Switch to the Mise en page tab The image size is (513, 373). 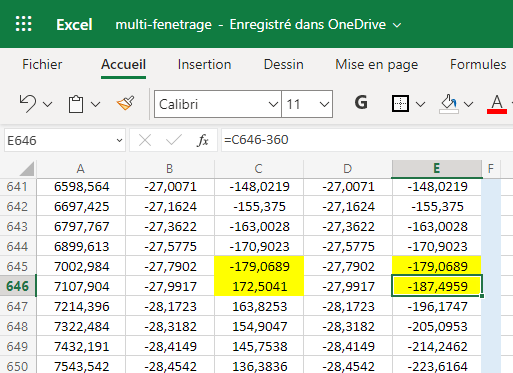pyautogui.click(x=377, y=65)
